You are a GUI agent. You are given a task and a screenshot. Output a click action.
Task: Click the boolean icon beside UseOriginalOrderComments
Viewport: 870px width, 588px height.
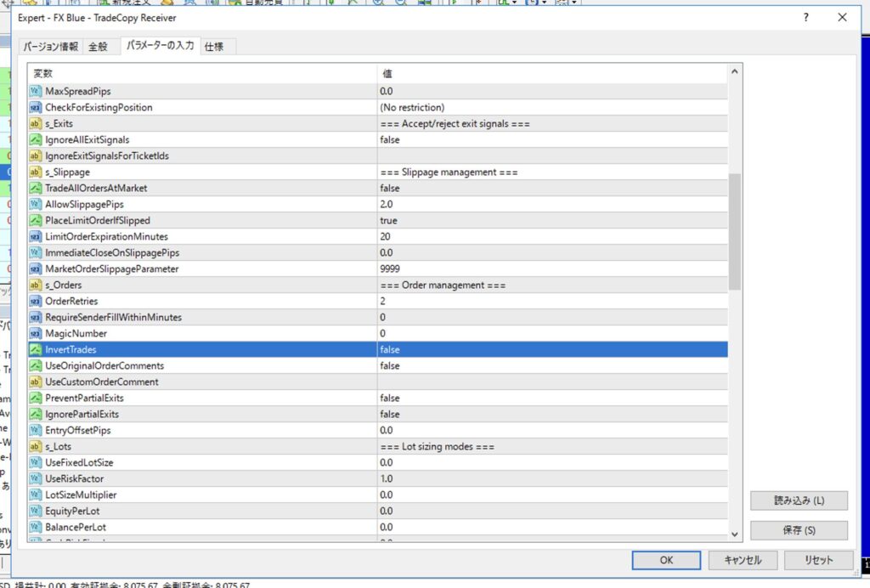tap(36, 365)
